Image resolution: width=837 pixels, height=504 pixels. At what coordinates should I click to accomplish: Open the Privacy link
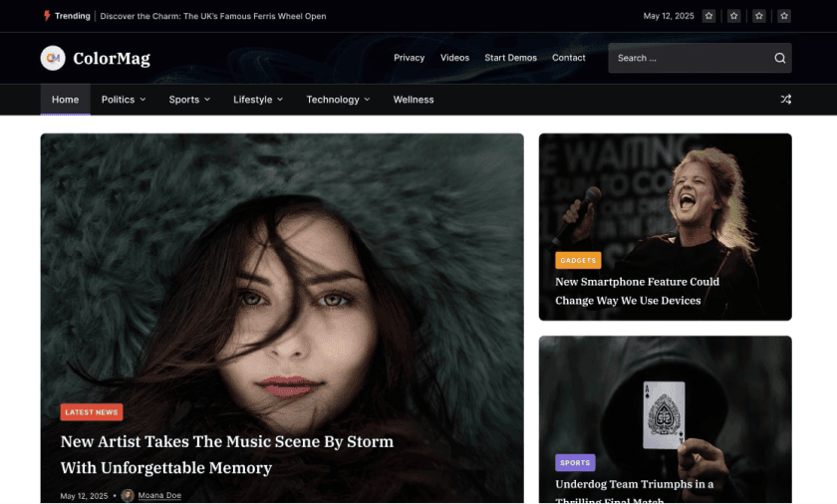click(x=409, y=58)
